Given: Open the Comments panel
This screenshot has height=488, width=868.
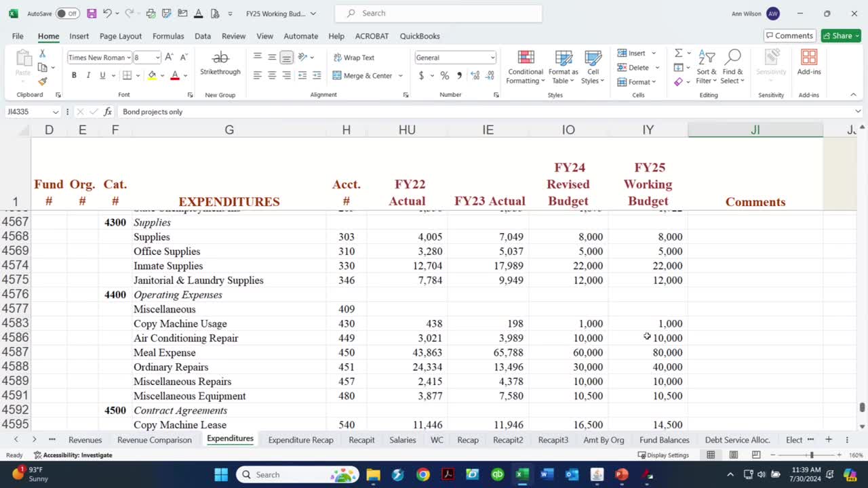Looking at the screenshot, I should (789, 35).
